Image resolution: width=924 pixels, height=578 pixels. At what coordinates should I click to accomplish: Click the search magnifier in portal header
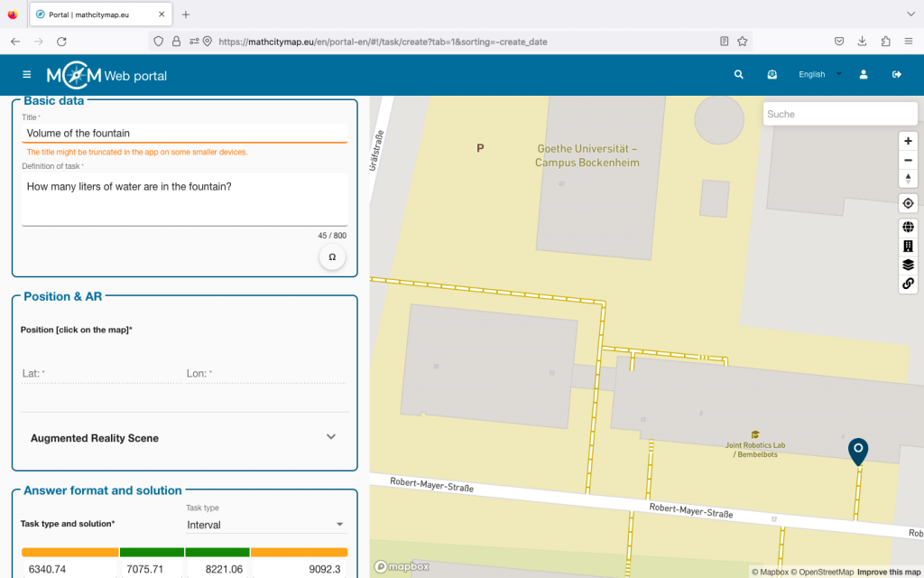click(x=739, y=75)
